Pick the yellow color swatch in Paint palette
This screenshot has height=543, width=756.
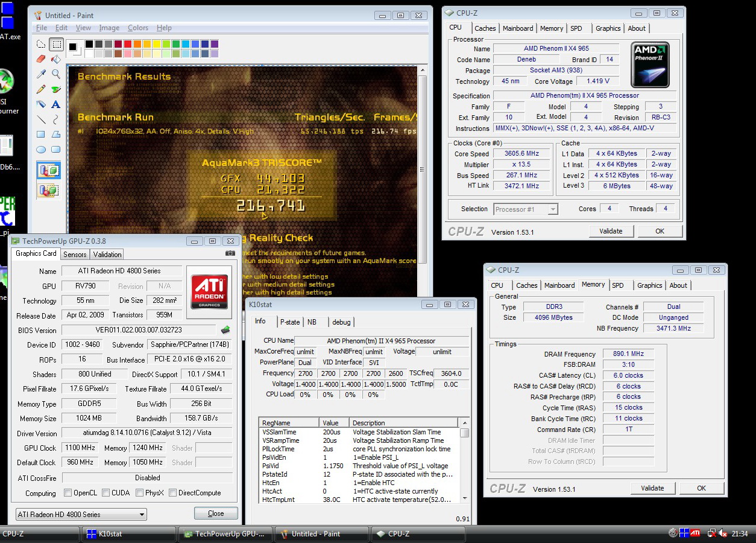click(x=157, y=44)
